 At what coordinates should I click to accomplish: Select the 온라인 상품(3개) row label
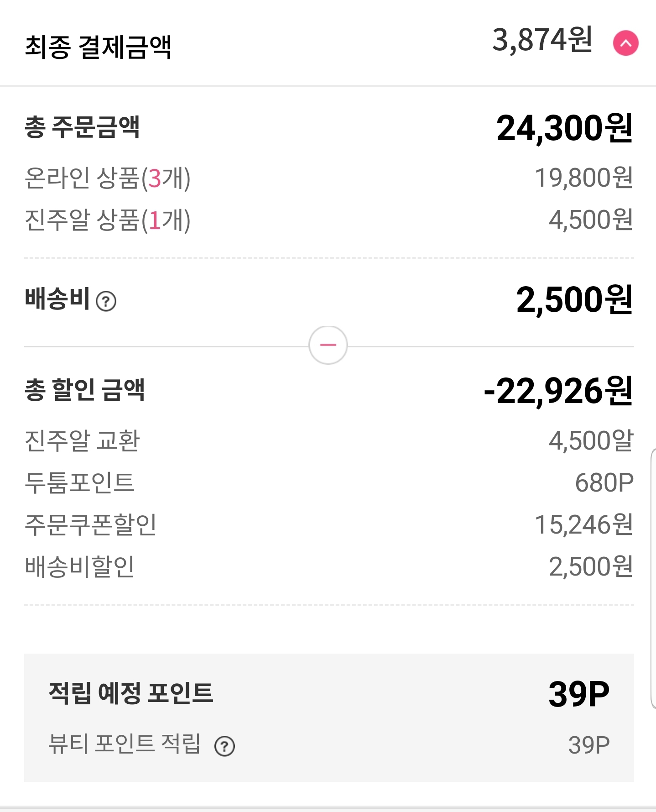point(107,178)
